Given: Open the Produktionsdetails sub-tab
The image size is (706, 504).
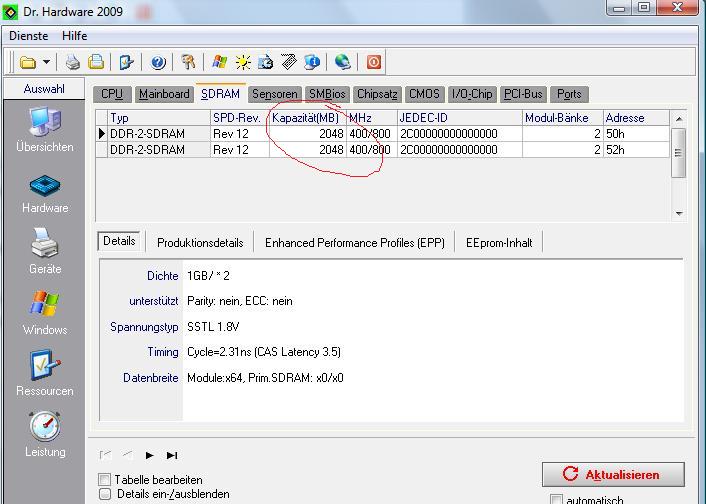Looking at the screenshot, I should coord(200,243).
